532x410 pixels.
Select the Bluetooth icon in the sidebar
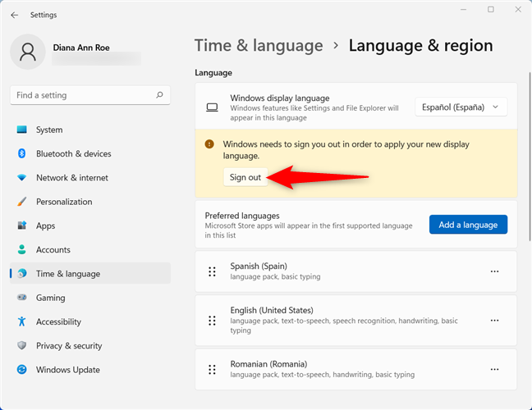[x=21, y=153]
